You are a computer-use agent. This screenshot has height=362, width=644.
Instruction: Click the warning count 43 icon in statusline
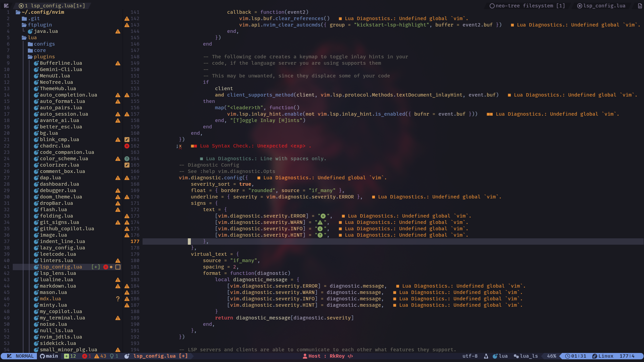coord(97,356)
